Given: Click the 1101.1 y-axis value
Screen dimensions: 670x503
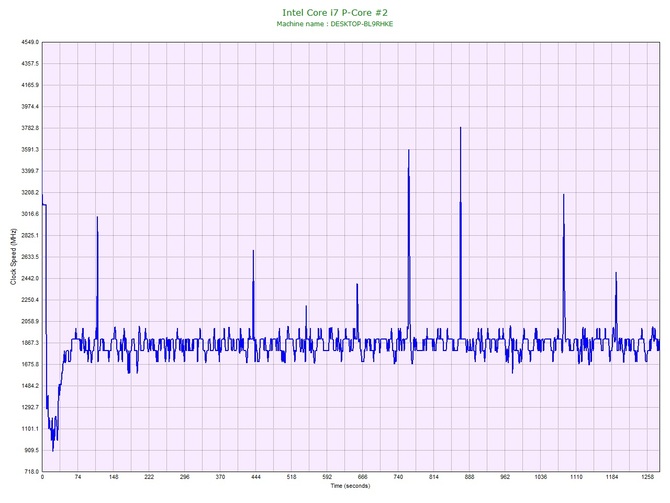Looking at the screenshot, I should (30, 429).
